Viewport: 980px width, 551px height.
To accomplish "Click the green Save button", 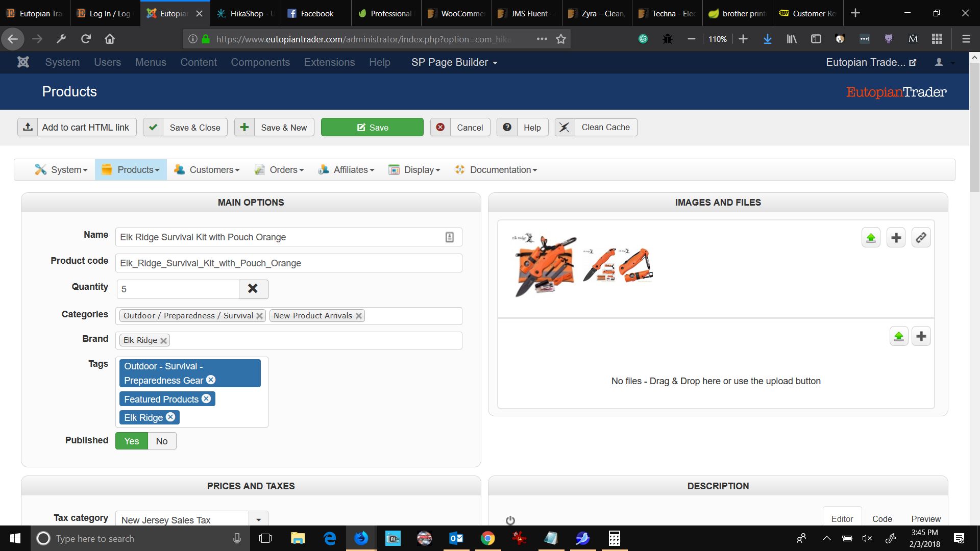I will [372, 128].
